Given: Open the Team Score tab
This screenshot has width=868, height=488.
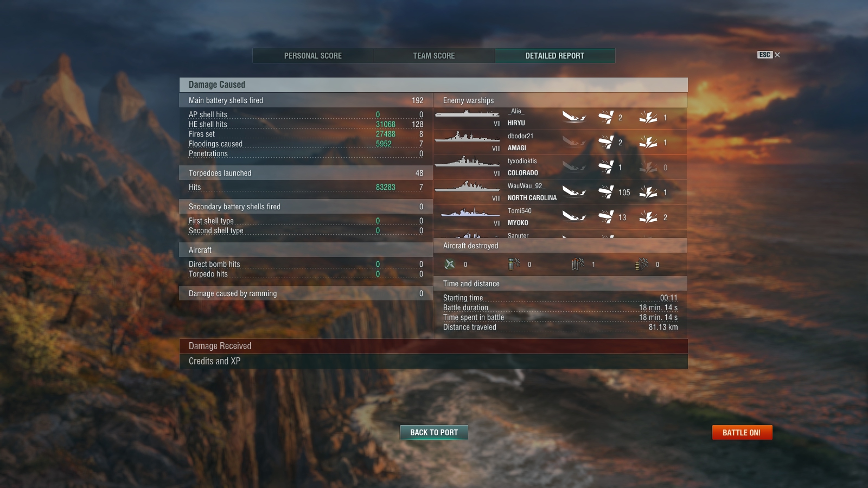Looking at the screenshot, I should (x=434, y=55).
